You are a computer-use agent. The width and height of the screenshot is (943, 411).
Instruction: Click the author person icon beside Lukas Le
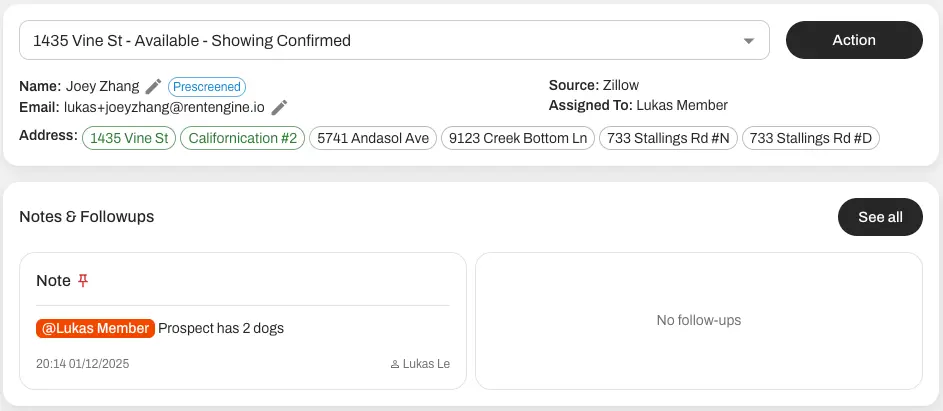tap(395, 364)
